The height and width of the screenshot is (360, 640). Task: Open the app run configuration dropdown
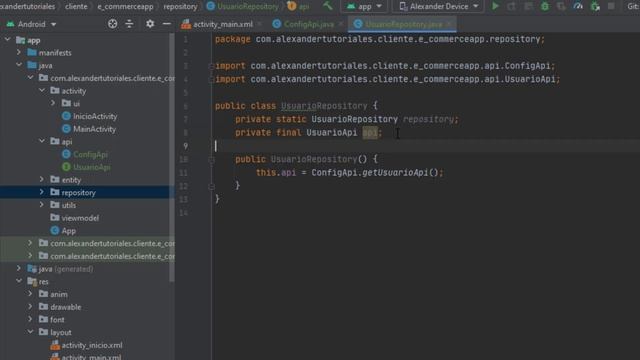pyautogui.click(x=364, y=6)
